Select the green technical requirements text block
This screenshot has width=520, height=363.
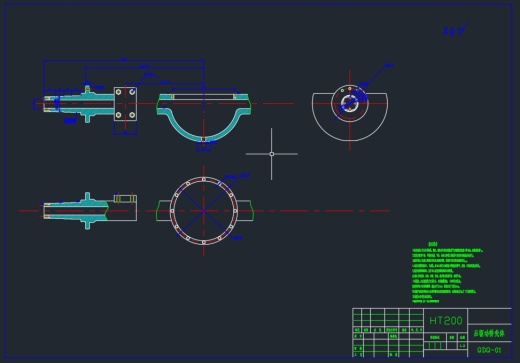coord(447,273)
